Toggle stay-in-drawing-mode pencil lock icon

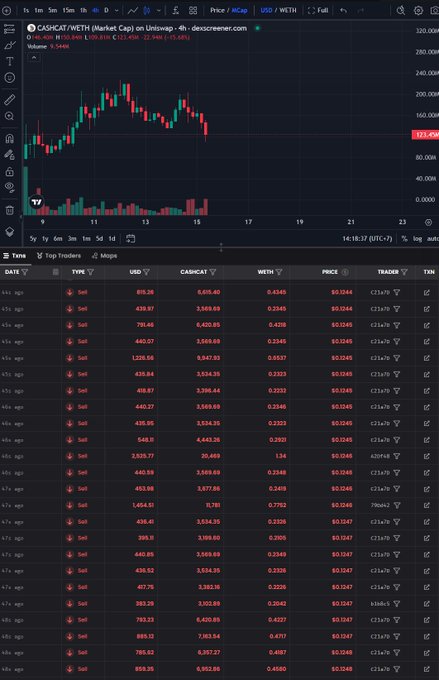(x=9, y=155)
